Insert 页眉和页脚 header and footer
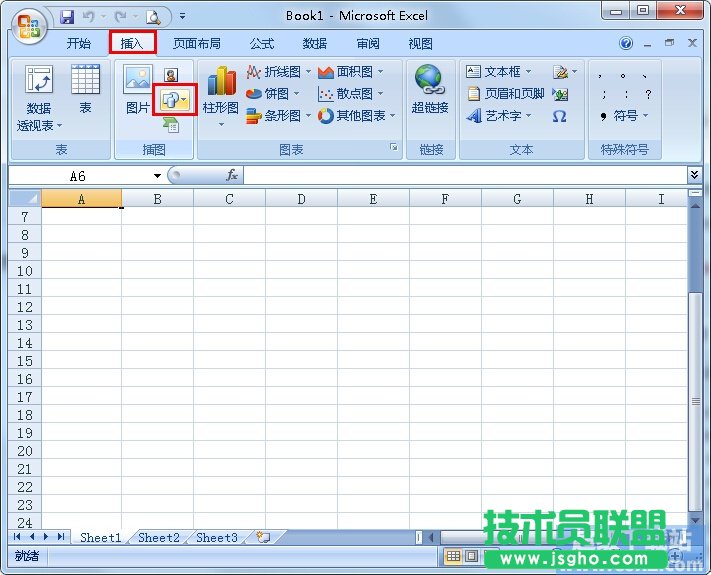Image resolution: width=711 pixels, height=575 pixels. pyautogui.click(x=505, y=94)
